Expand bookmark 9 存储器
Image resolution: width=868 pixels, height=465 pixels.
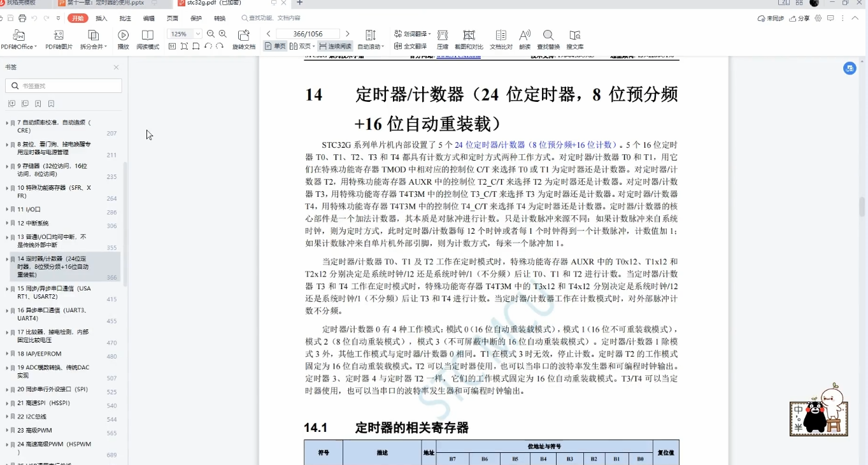point(7,166)
